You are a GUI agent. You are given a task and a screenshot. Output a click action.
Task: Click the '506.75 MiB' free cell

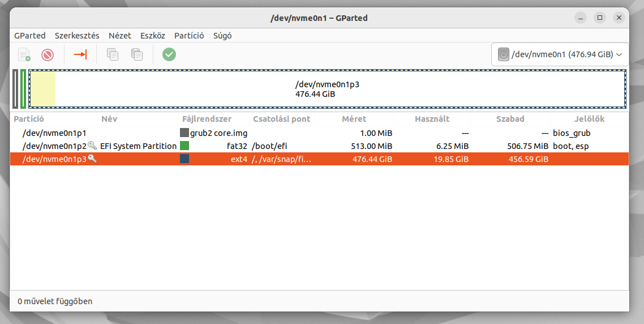[528, 146]
